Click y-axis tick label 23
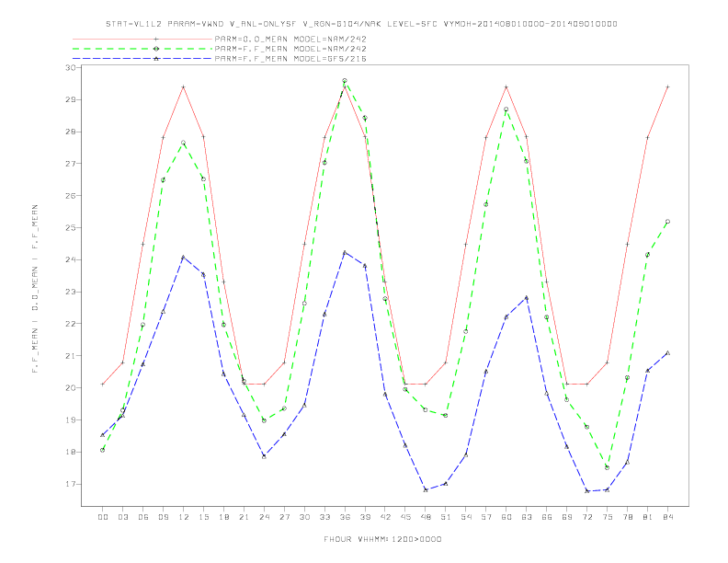Image resolution: width=728 pixels, height=563 pixels. tap(71, 293)
